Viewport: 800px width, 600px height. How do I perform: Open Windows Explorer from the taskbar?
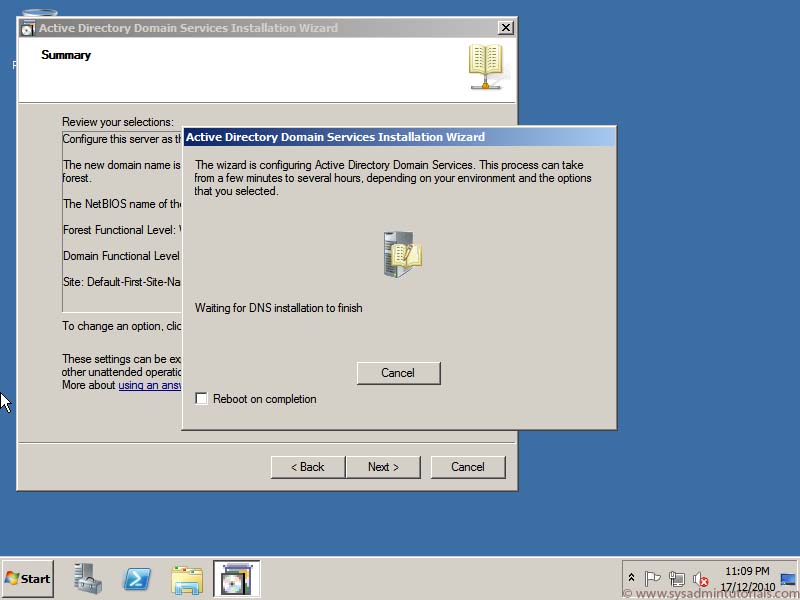coord(188,578)
